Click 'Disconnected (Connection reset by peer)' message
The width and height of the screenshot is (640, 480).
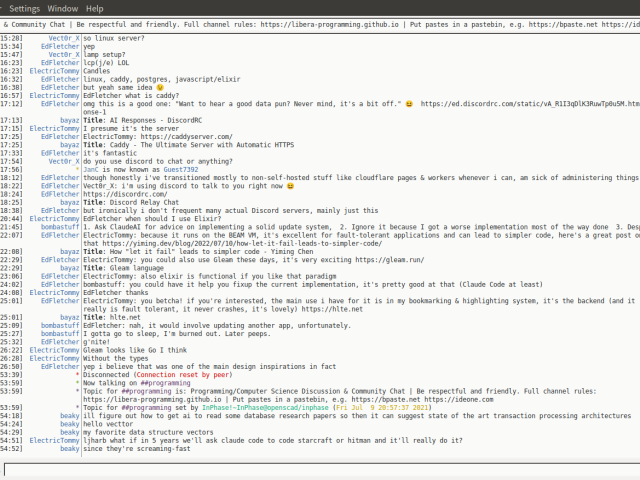click(158, 375)
